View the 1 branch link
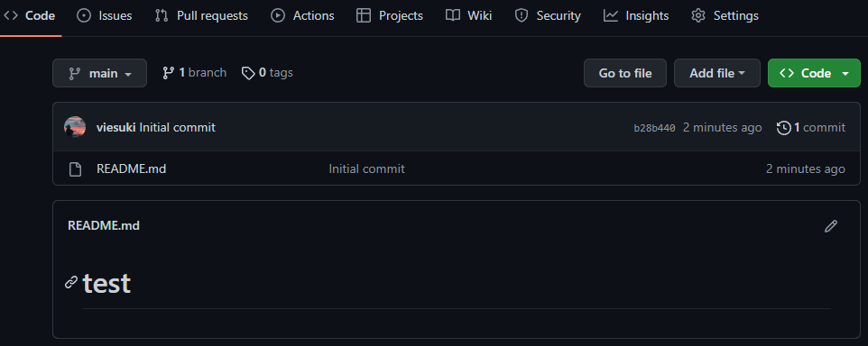 (194, 72)
